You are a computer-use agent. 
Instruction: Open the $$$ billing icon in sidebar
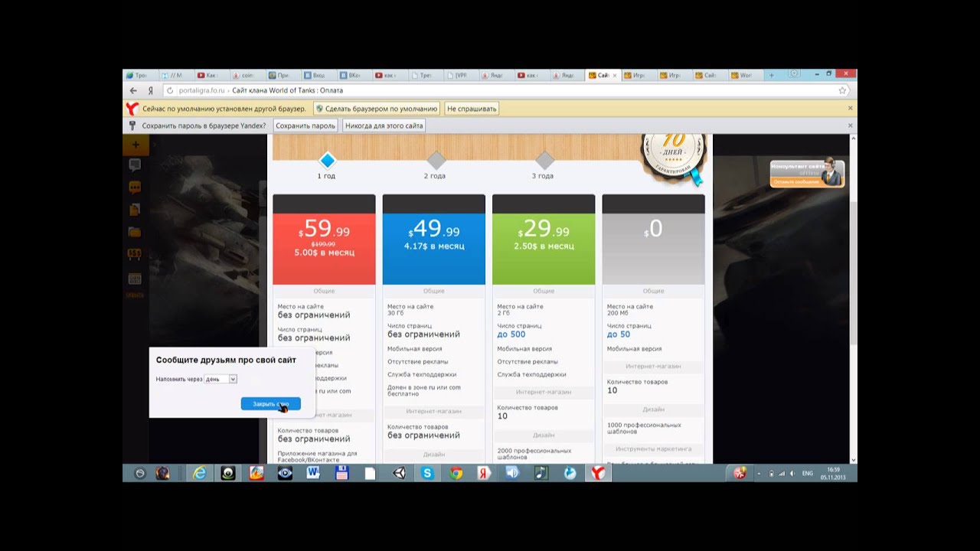pos(135,254)
